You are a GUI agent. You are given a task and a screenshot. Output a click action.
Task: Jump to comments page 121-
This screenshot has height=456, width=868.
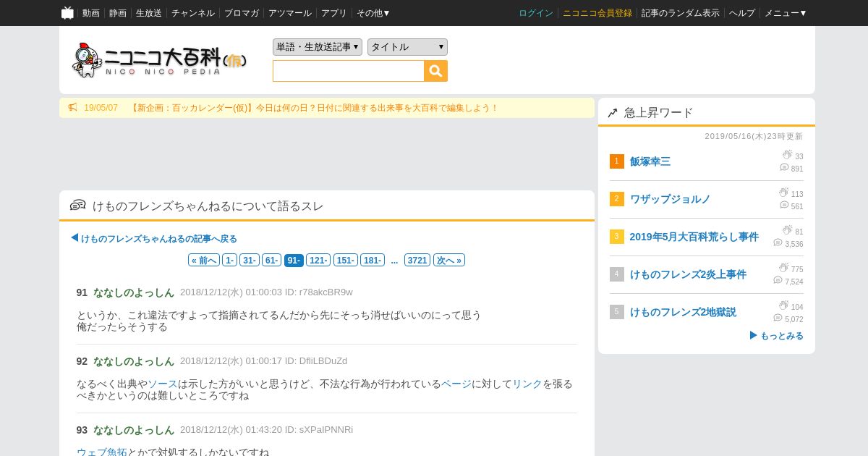coord(318,260)
